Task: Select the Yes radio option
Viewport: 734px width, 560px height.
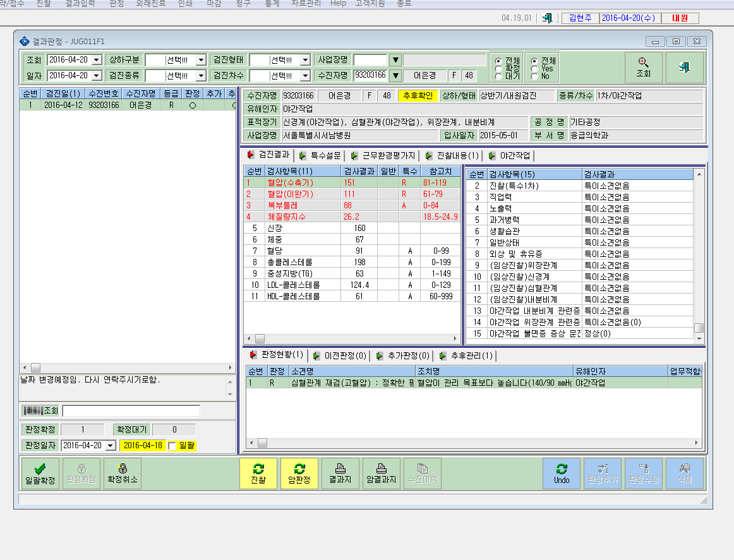Action: [534, 69]
